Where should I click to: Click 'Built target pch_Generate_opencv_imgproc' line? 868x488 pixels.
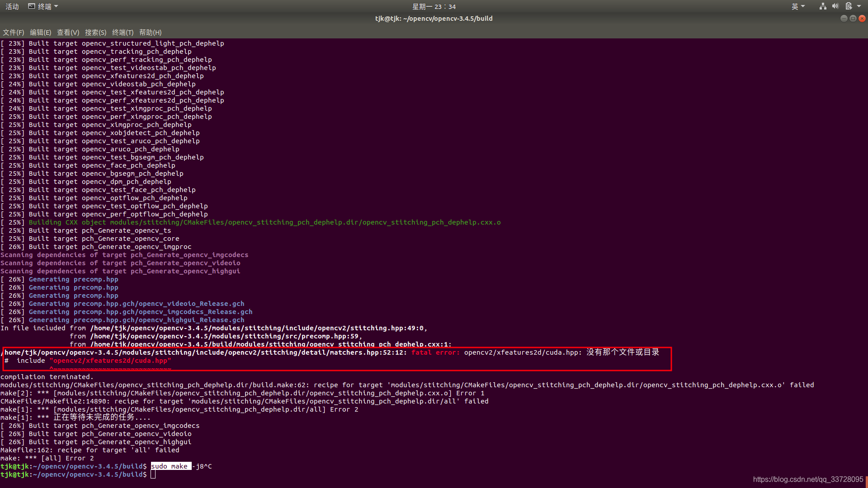click(x=96, y=247)
